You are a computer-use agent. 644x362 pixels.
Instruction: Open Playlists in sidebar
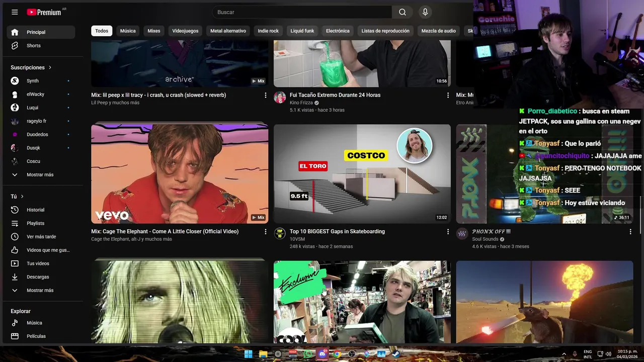click(41, 223)
